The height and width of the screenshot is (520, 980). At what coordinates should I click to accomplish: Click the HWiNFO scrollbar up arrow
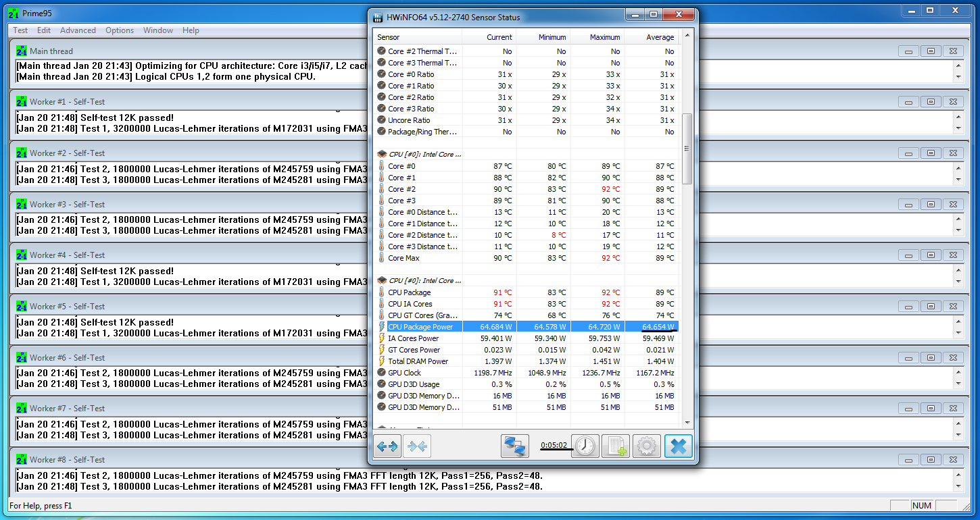pyautogui.click(x=687, y=36)
